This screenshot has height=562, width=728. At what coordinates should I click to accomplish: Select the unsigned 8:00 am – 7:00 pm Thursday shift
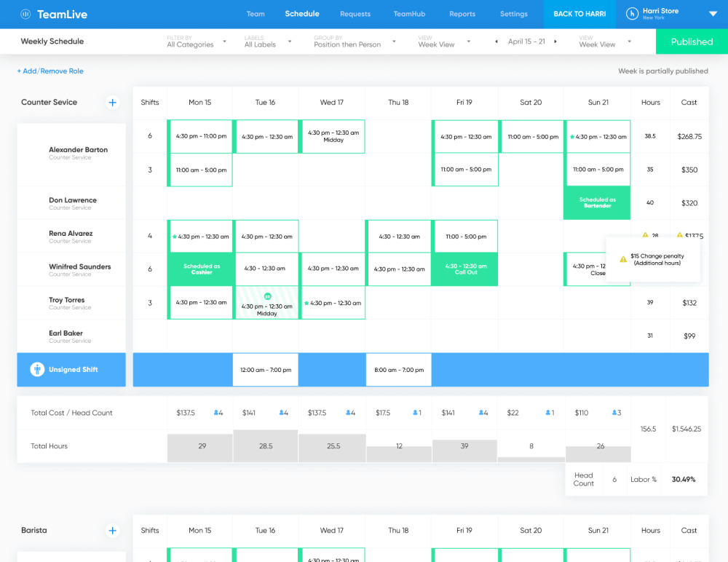point(398,370)
